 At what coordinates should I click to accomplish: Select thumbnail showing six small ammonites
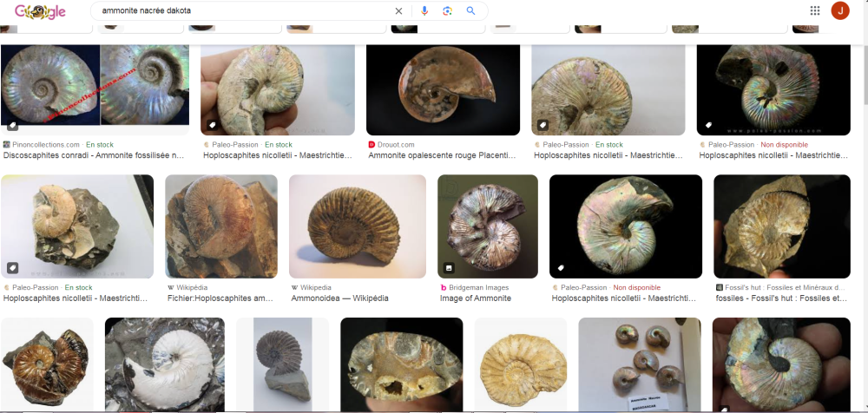[x=633, y=364]
